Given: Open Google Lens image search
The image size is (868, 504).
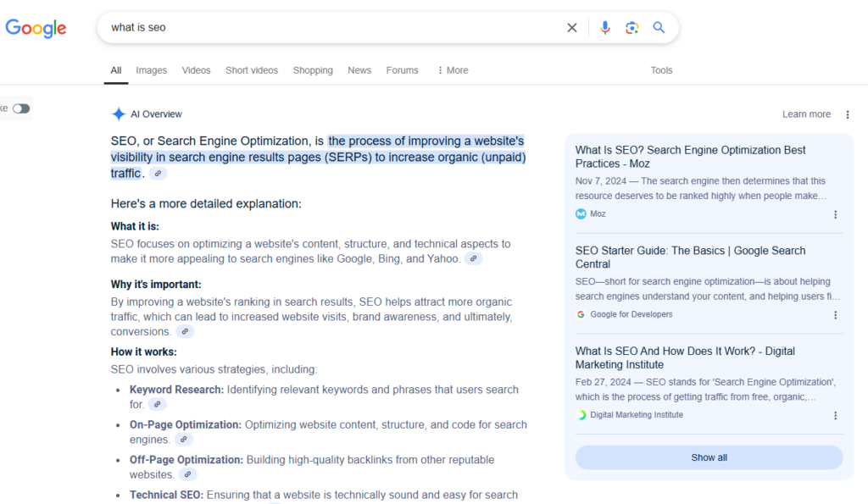Looking at the screenshot, I should coord(632,28).
